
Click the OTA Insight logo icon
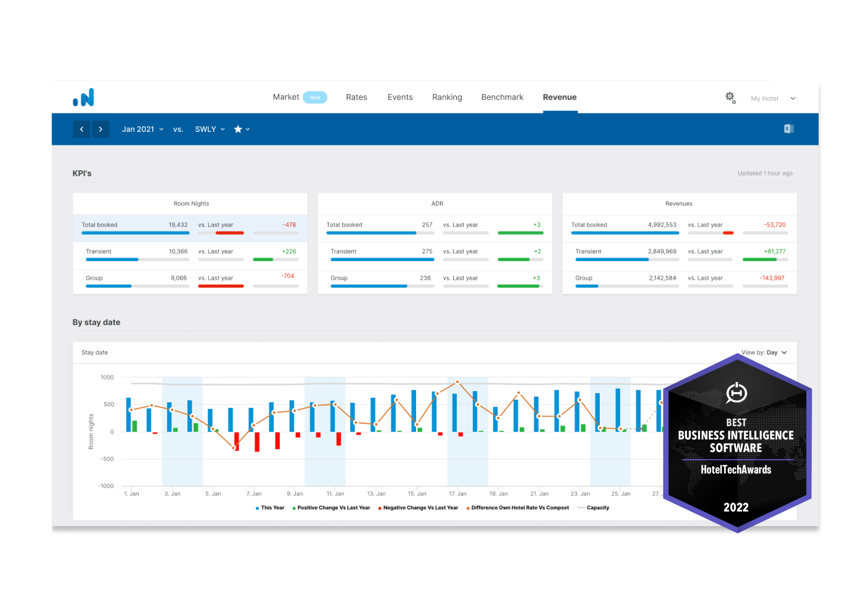(83, 97)
